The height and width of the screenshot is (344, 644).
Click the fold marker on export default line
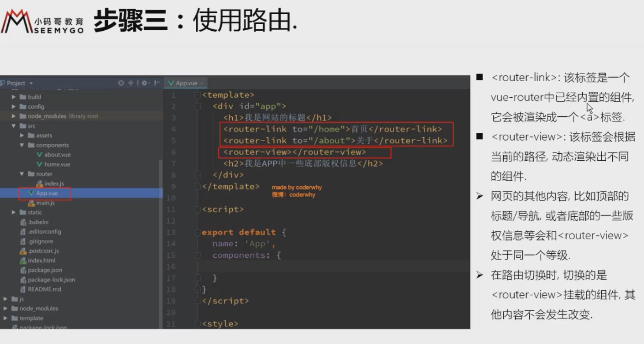pyautogui.click(x=197, y=232)
